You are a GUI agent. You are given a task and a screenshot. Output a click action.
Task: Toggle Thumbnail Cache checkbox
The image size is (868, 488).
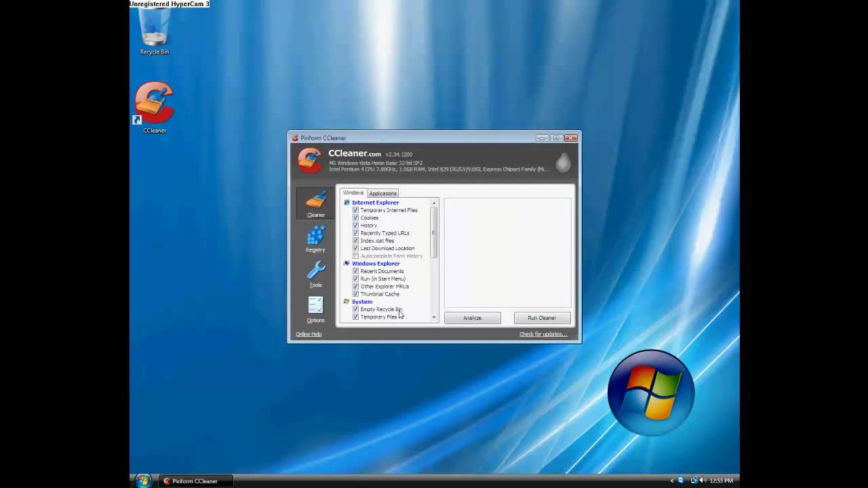pyautogui.click(x=355, y=294)
